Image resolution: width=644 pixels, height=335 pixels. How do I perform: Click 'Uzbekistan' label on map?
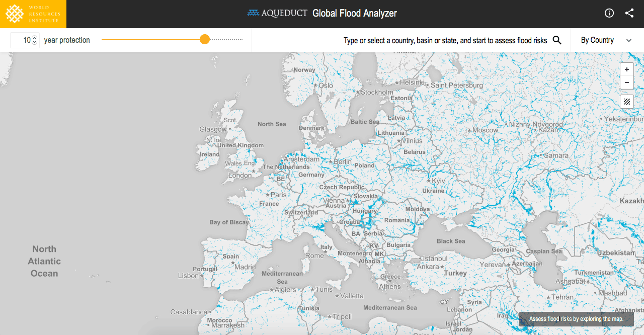point(616,253)
